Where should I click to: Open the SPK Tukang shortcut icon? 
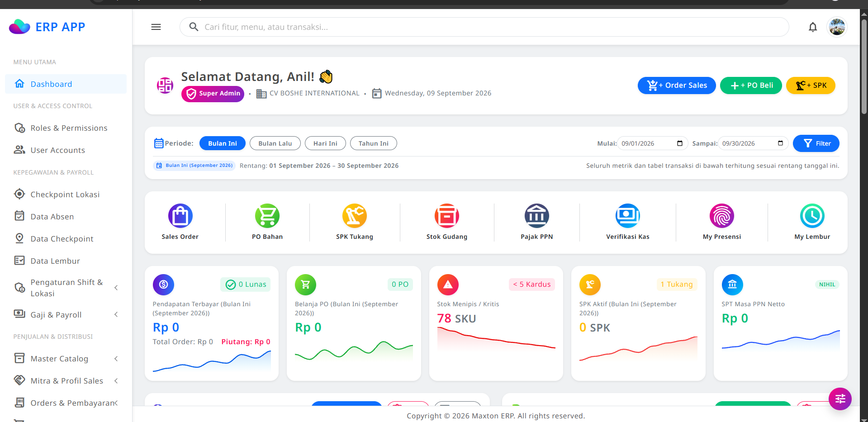(355, 216)
